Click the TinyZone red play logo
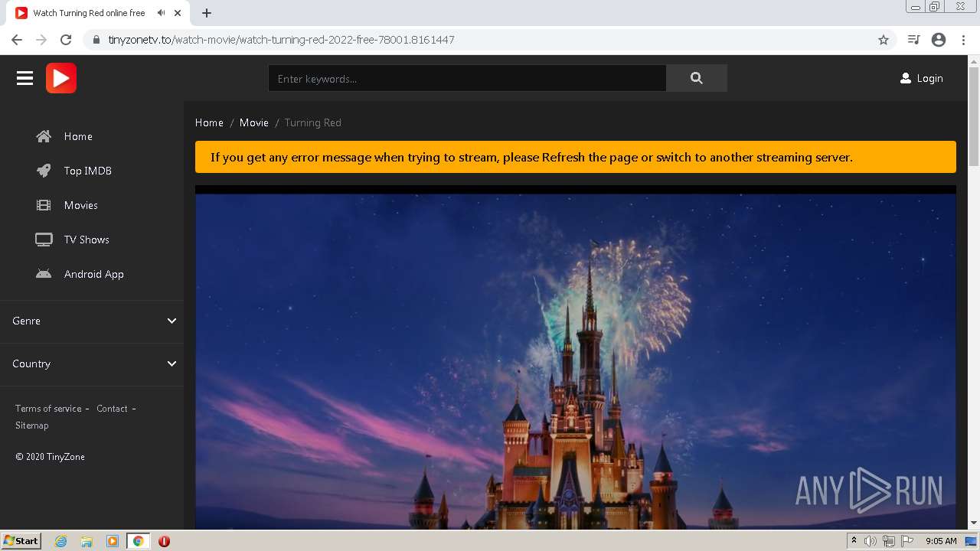980x551 pixels. click(x=61, y=78)
